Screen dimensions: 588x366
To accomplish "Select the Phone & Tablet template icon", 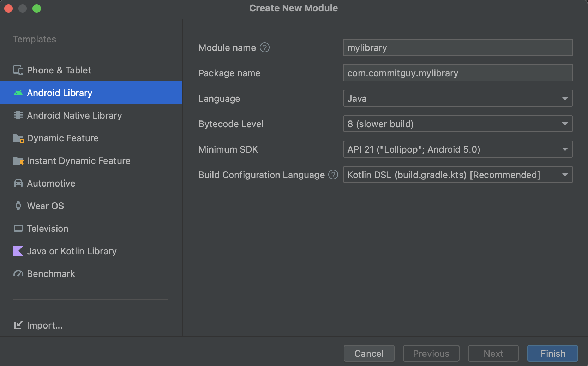I will 18,70.
